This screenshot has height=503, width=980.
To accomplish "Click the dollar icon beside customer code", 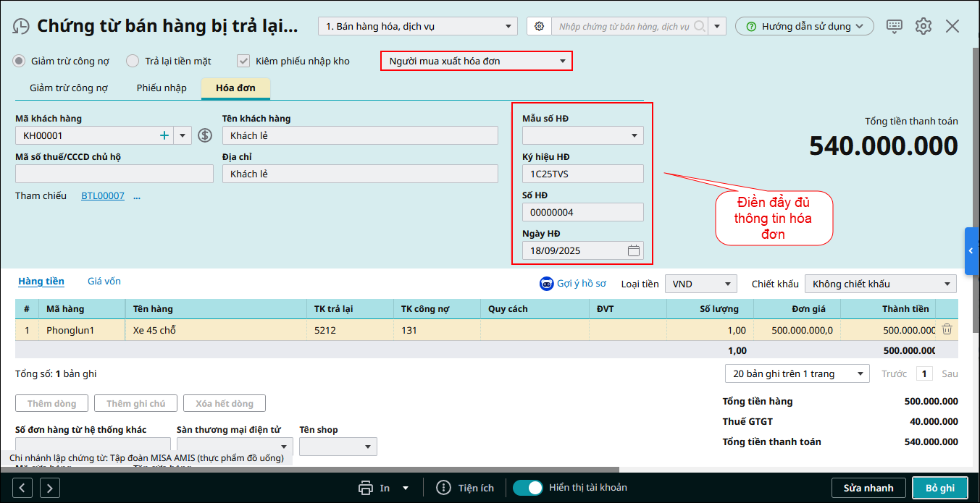I will [x=205, y=135].
